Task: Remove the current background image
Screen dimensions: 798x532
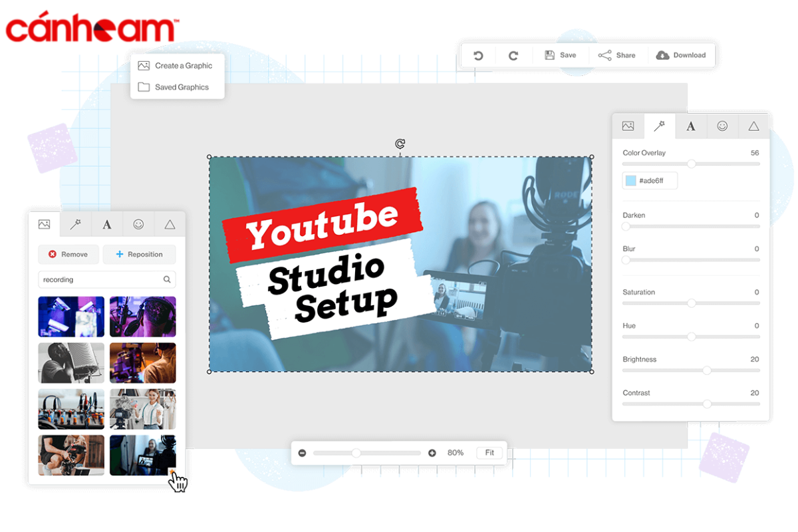Action: click(68, 254)
